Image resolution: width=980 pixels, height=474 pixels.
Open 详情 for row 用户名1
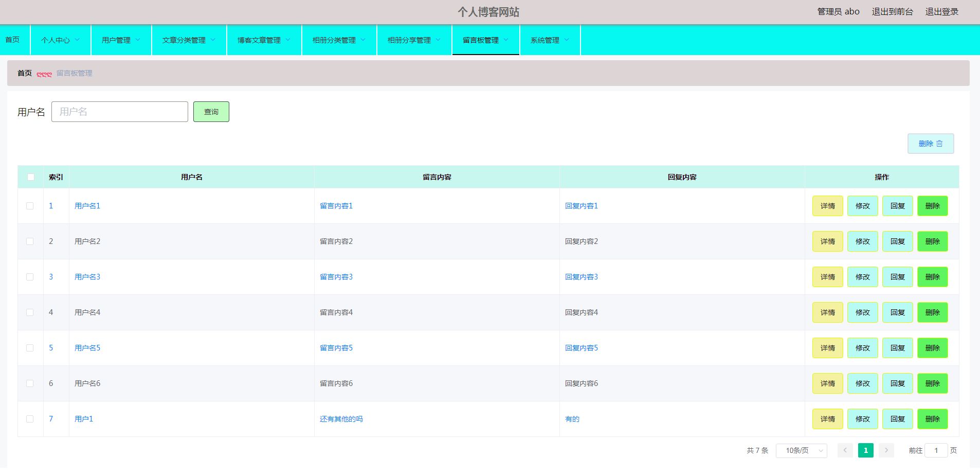(828, 206)
